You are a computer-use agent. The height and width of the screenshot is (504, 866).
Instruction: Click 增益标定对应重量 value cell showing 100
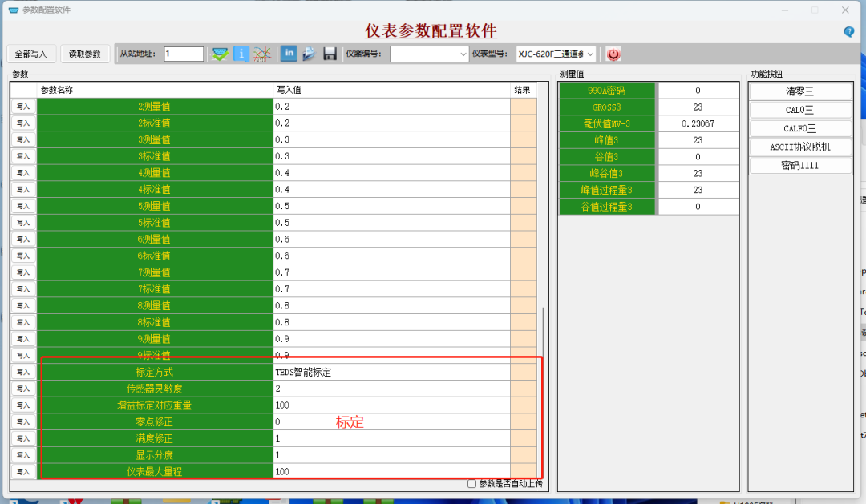coord(391,405)
